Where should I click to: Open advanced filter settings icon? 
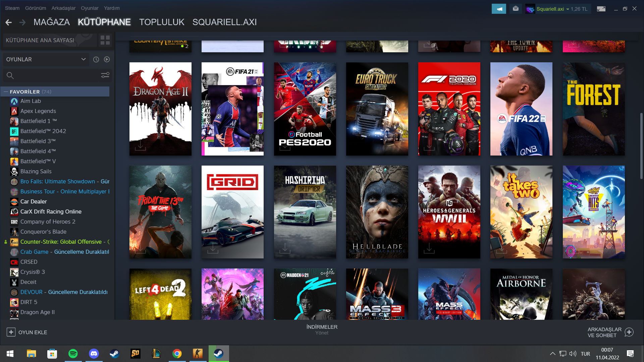point(105,75)
